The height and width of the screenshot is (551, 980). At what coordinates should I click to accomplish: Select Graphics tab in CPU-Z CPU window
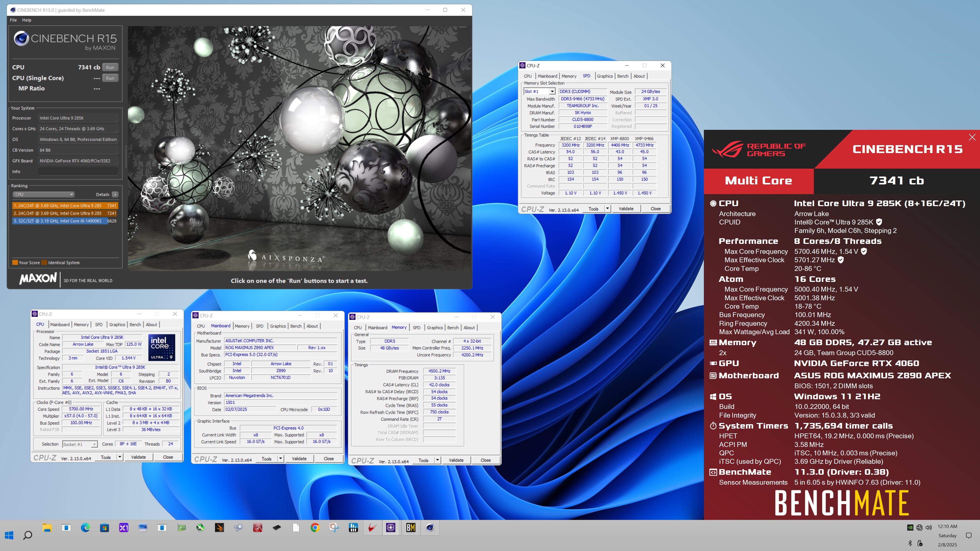pyautogui.click(x=117, y=324)
